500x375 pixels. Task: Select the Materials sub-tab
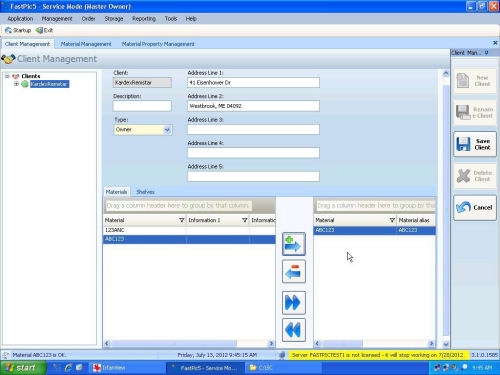point(116,192)
